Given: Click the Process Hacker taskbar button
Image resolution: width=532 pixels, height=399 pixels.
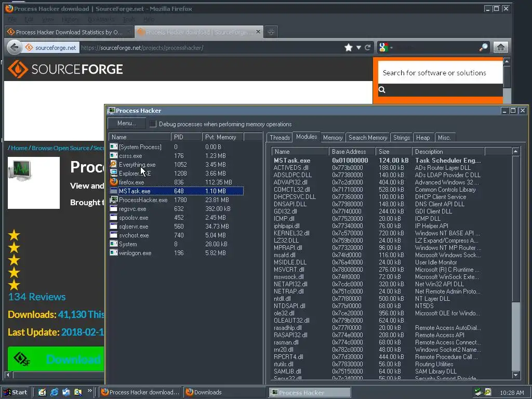Looking at the screenshot, I should [310, 392].
